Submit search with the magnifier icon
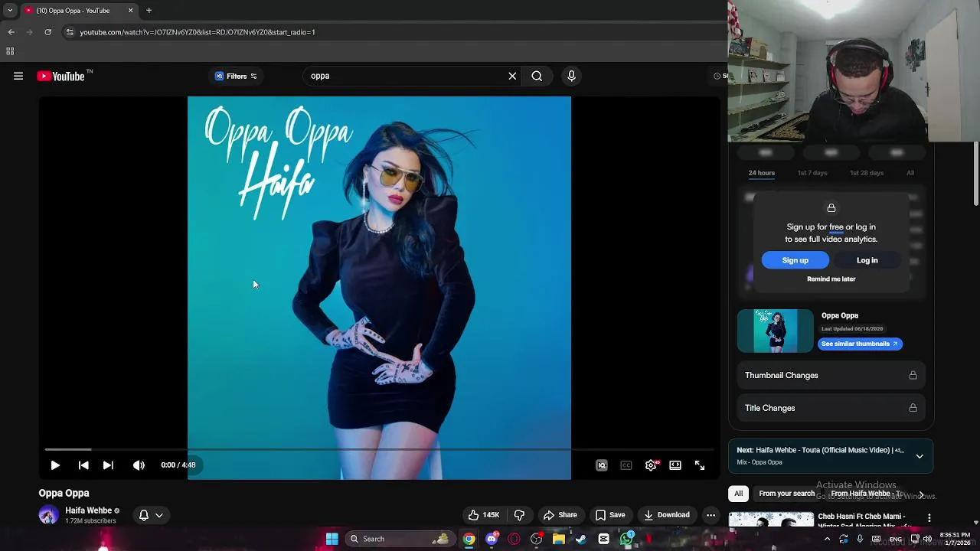The height and width of the screenshot is (551, 980). coord(537,76)
